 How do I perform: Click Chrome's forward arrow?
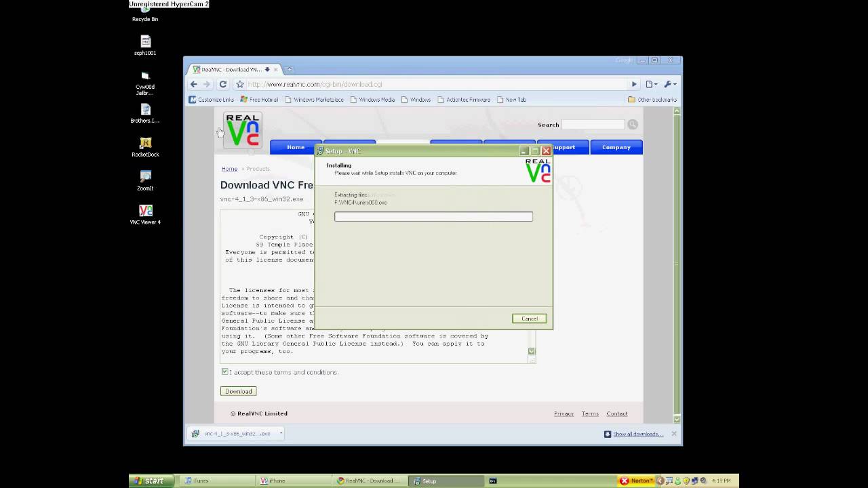[x=207, y=84]
